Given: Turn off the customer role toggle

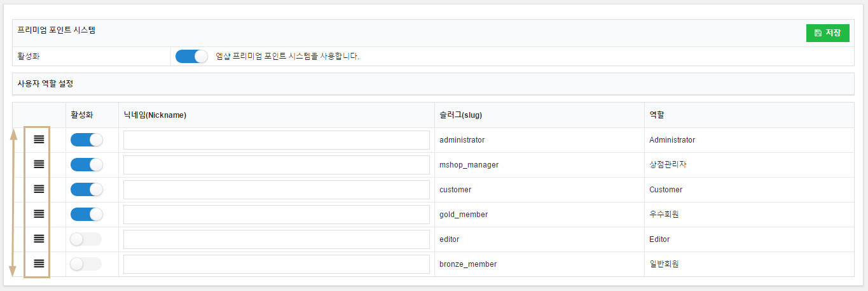Looking at the screenshot, I should 86,190.
